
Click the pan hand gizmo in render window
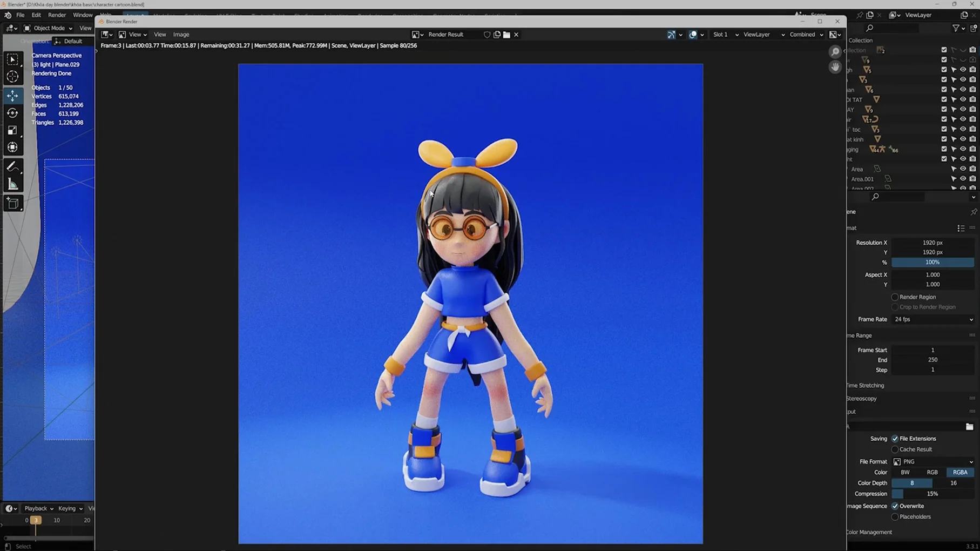coord(835,67)
